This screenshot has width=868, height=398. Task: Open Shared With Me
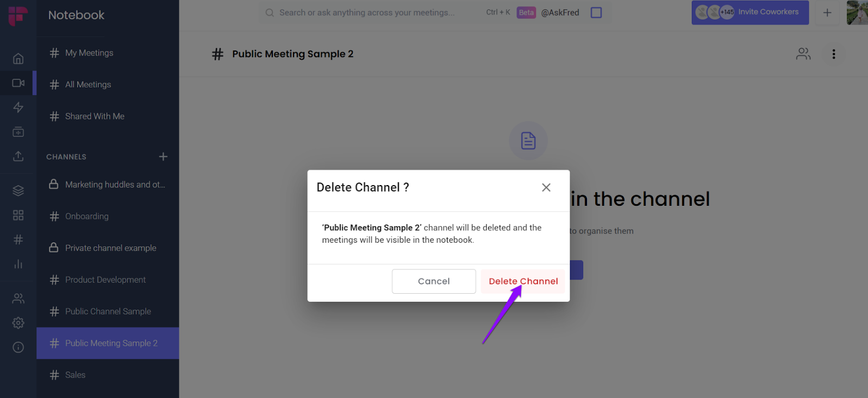point(107,116)
